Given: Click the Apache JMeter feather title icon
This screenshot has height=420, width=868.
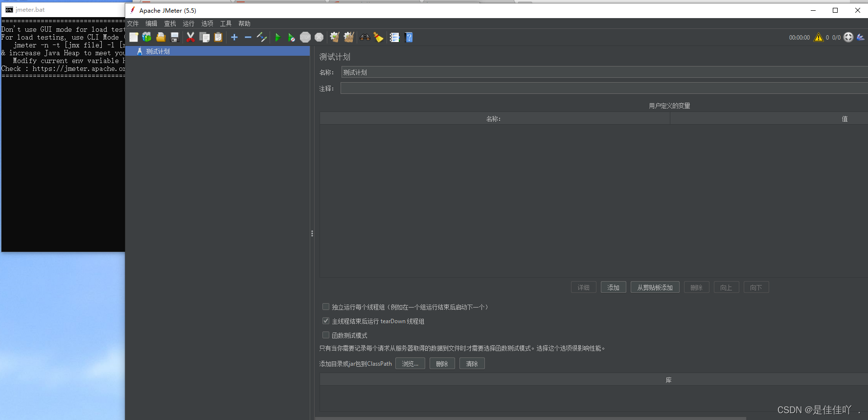Looking at the screenshot, I should pyautogui.click(x=133, y=10).
